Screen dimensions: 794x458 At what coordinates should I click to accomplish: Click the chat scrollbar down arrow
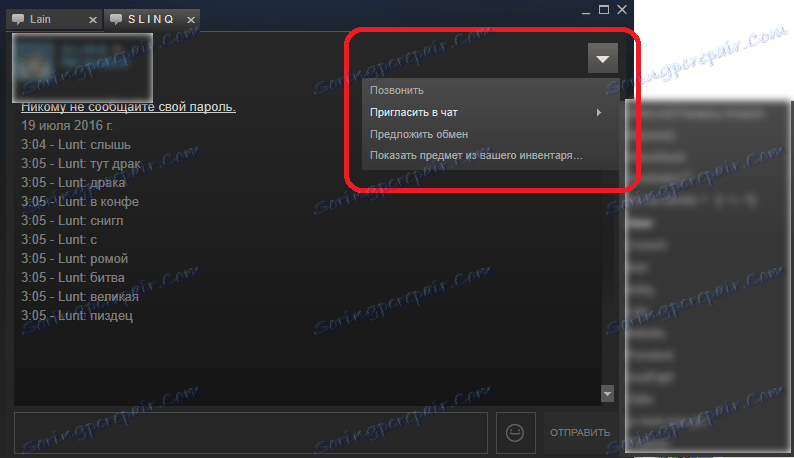coord(608,394)
